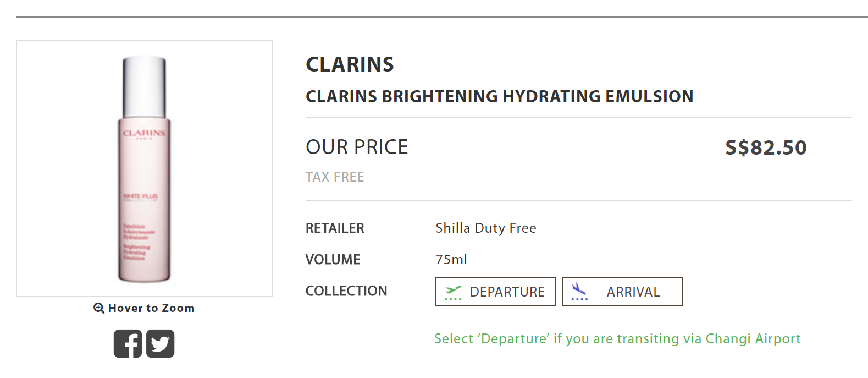Share the product on Facebook
868x378 pixels.
128,344
